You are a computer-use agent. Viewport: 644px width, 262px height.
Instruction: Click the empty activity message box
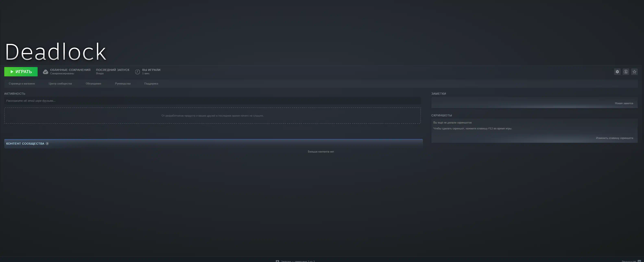(x=213, y=116)
